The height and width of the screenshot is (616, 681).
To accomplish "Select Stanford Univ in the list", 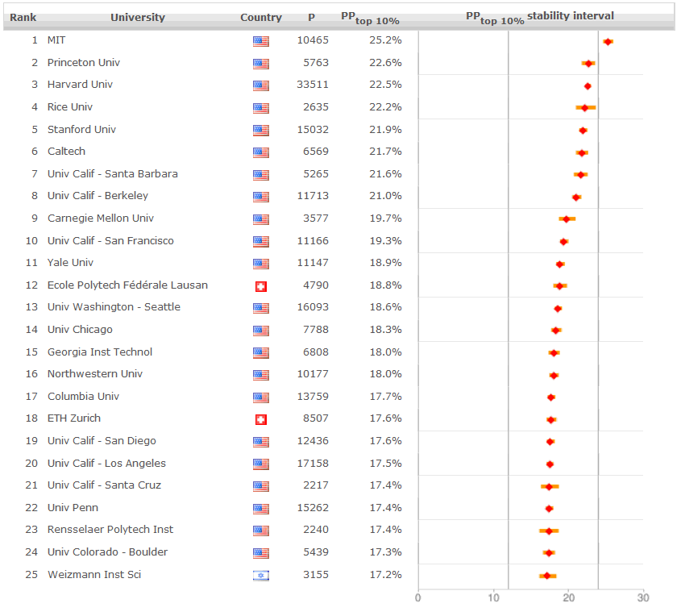I will click(81, 130).
